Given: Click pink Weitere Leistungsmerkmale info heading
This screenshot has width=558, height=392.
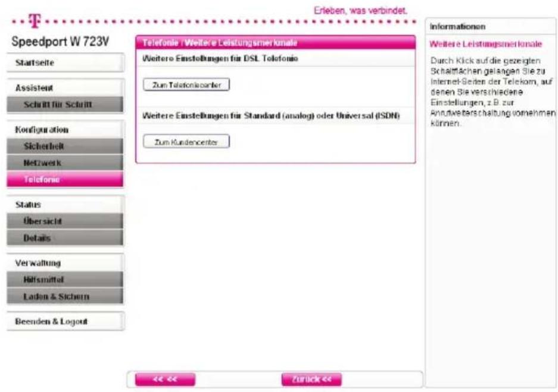Looking at the screenshot, I should point(486,44).
